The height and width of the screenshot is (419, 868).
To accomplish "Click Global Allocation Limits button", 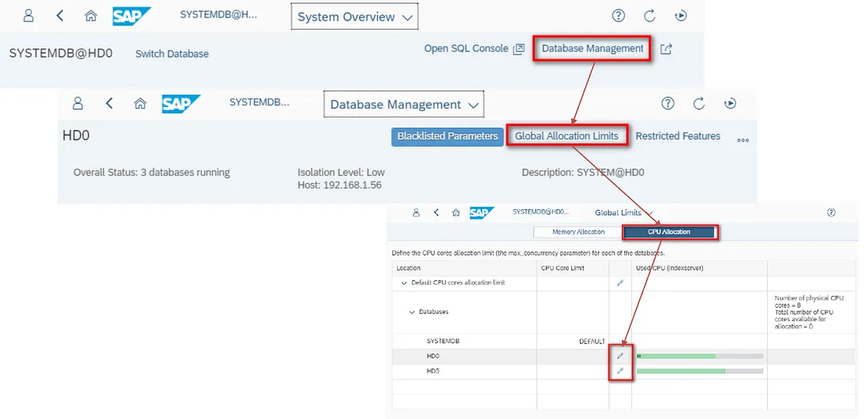I will pos(567,137).
